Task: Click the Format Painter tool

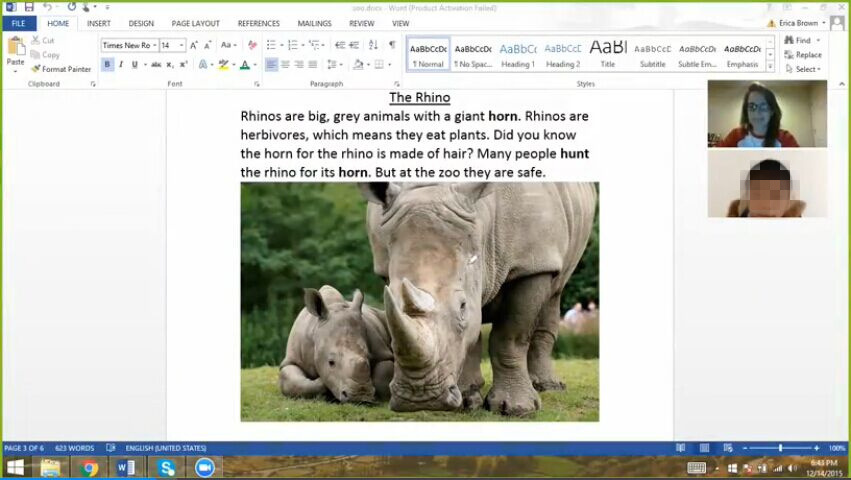Action: point(62,69)
